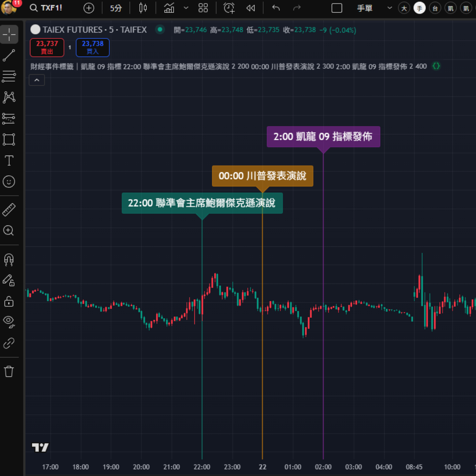Open the 手單 layout dropdown
This screenshot has width=476, height=476.
(x=389, y=8)
